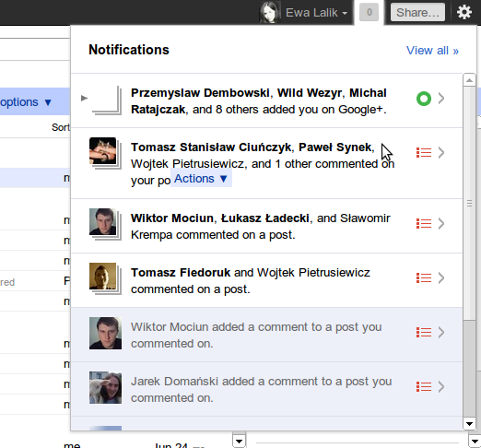481x448 pixels.
Task: Click the green circle icon for Google+ adds
Action: (x=424, y=99)
